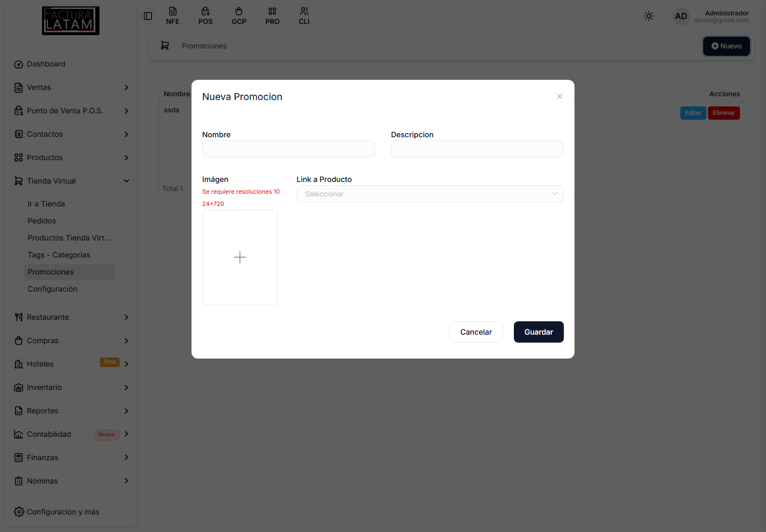This screenshot has width=766, height=532.
Task: Click the Hoteles building icon
Action: coord(19,364)
